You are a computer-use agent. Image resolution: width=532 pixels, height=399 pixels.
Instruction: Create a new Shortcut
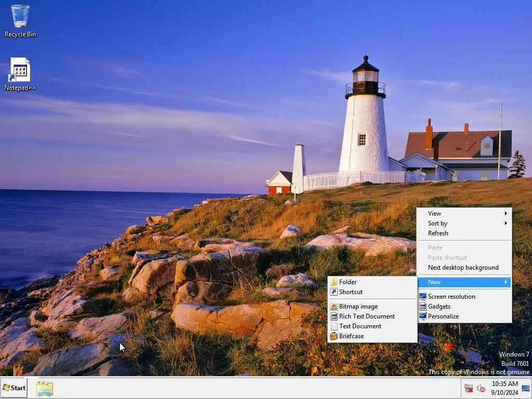pyautogui.click(x=373, y=292)
